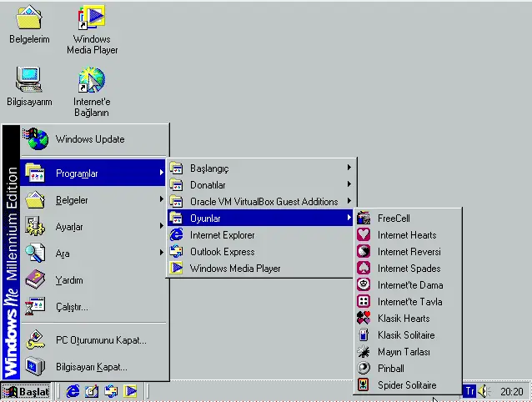Click the "Mayın Tarlası" label
The height and width of the screenshot is (402, 532).
click(404, 351)
